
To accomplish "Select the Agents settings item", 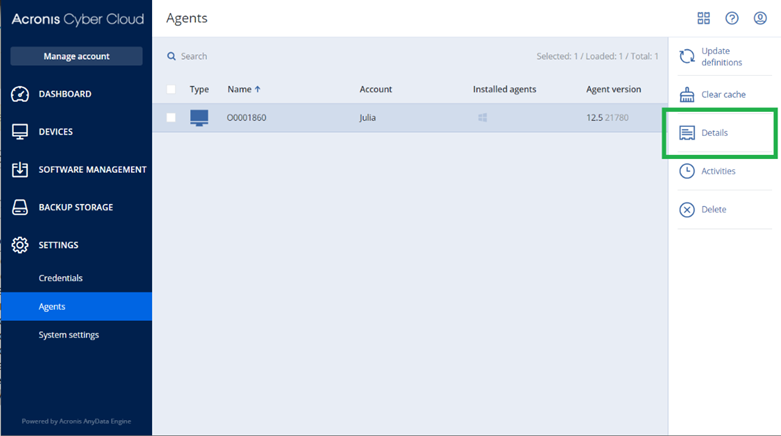I will (76, 306).
